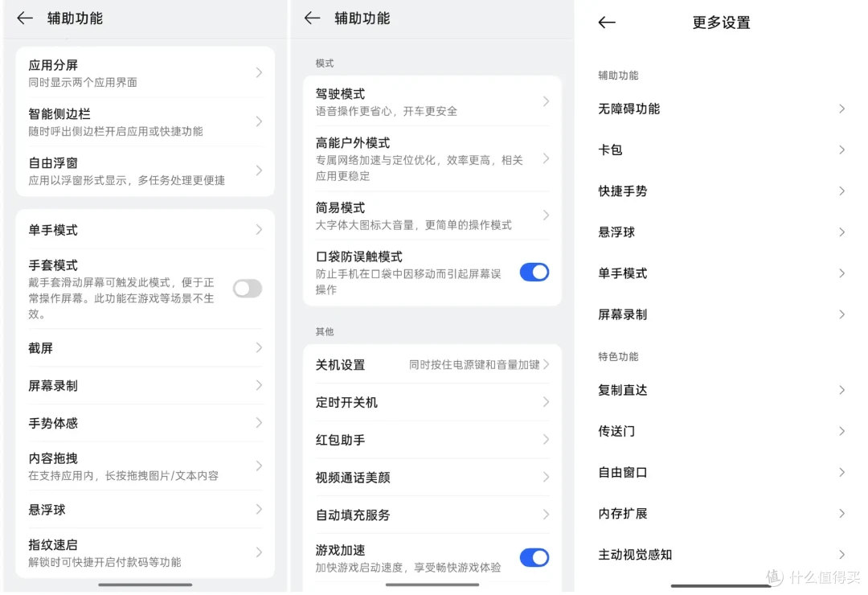Tap chevron beside 自动填充服务
The image size is (868, 595).
coord(546,515)
